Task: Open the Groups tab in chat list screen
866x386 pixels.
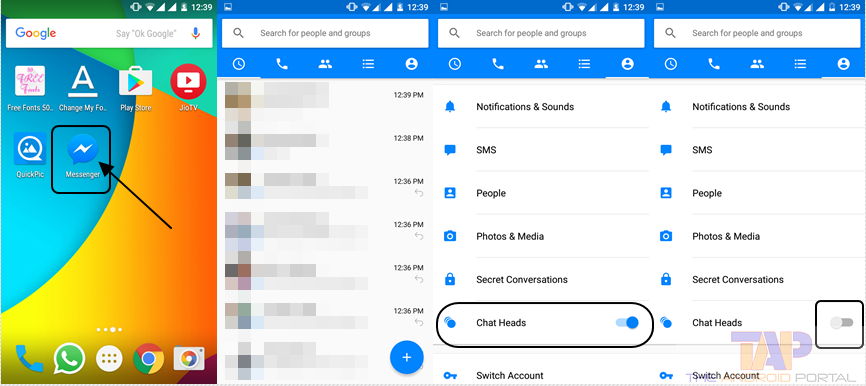Action: [x=325, y=64]
